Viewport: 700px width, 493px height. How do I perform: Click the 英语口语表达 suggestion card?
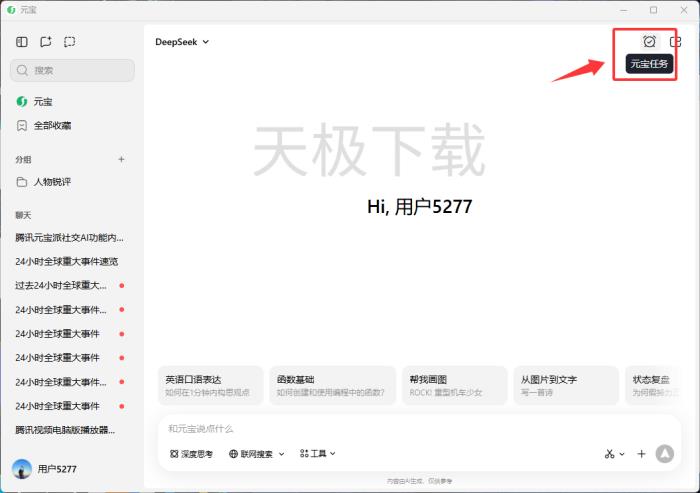pyautogui.click(x=210, y=386)
